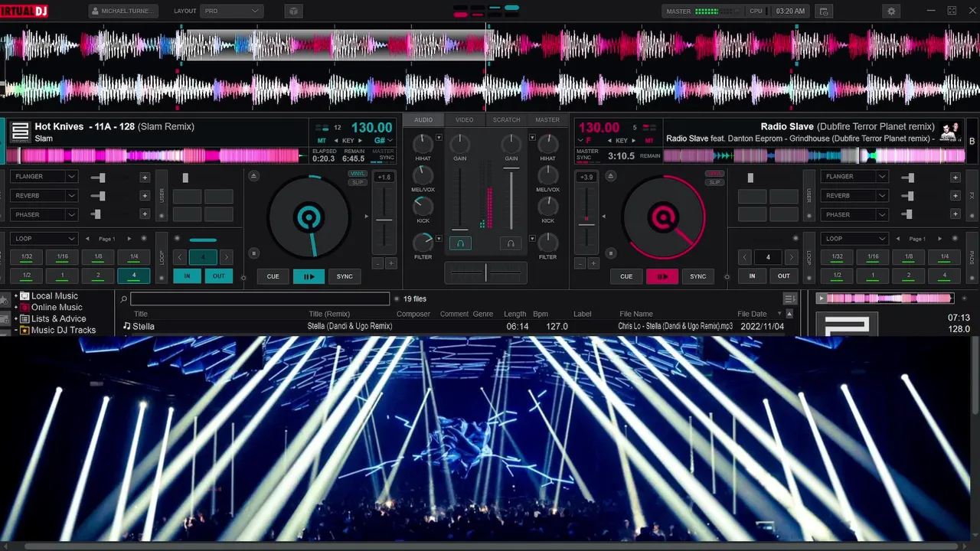The width and height of the screenshot is (980, 551).
Task: Eject the track from the left deck
Action: click(x=253, y=176)
